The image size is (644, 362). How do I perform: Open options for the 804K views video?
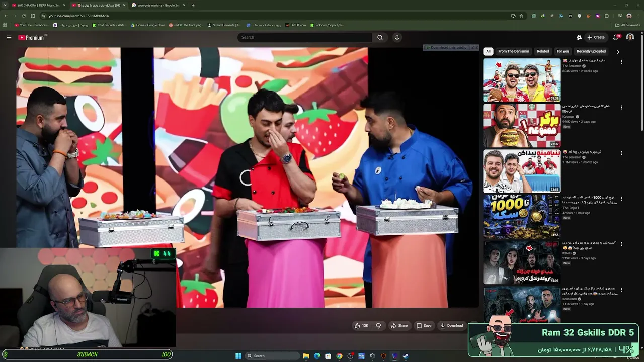(621, 62)
